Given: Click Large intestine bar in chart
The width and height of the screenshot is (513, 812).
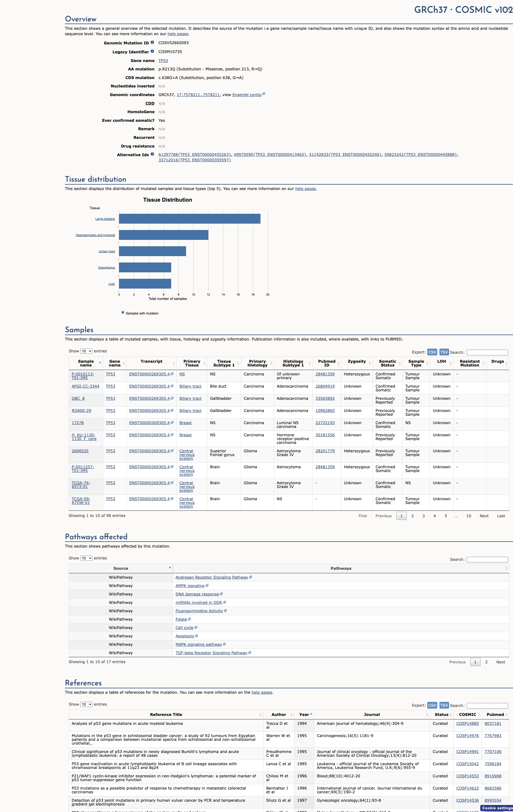Looking at the screenshot, I should coord(190,219).
